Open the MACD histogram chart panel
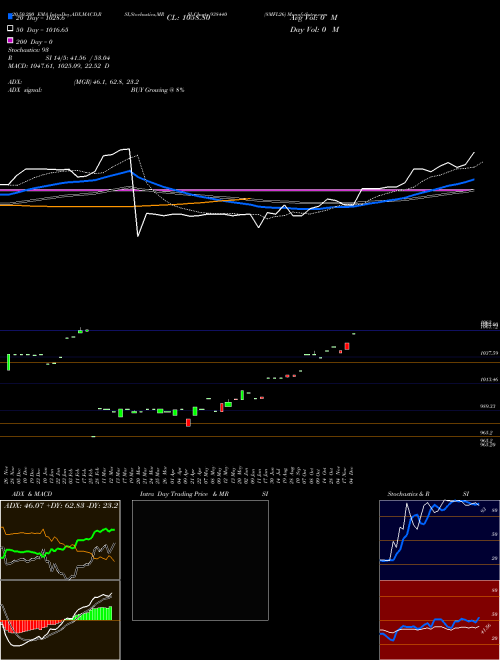Image resolution: width=500 pixels, height=660 pixels. pyautogui.click(x=60, y=620)
